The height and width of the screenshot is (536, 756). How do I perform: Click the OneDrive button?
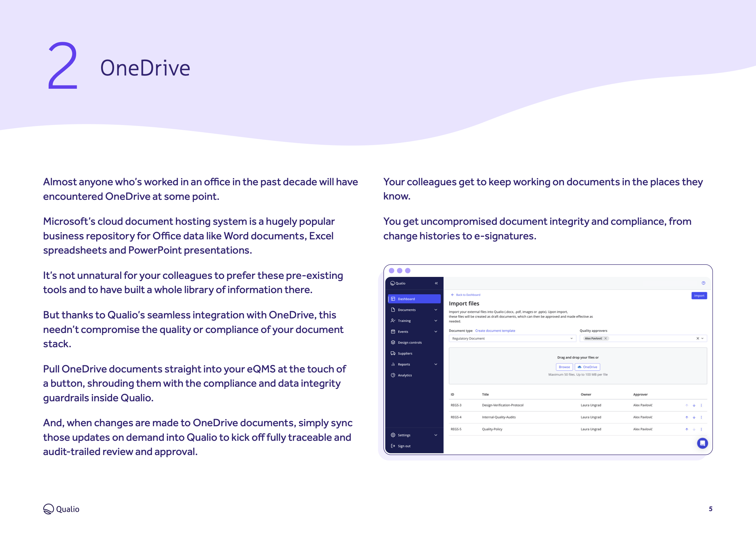pyautogui.click(x=587, y=367)
